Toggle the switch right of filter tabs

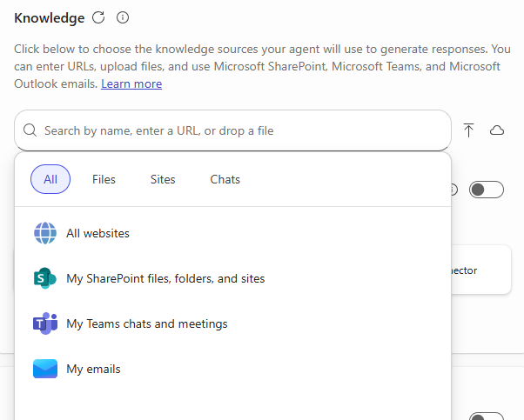[486, 190]
